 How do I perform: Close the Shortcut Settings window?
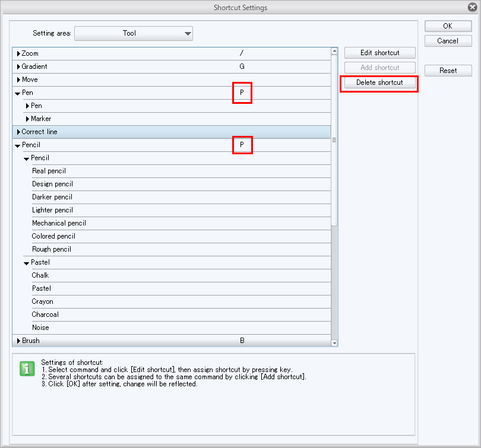click(472, 8)
